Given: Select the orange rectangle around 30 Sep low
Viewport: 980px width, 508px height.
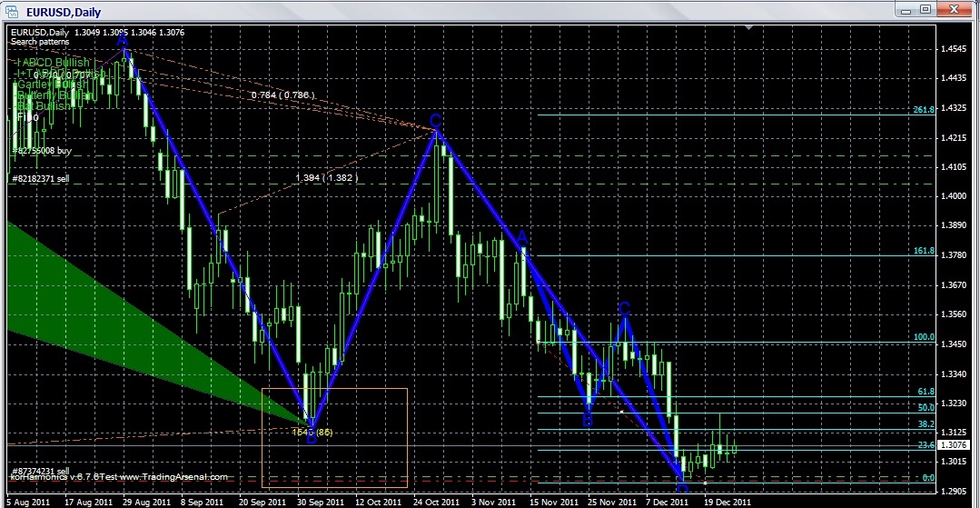Looking at the screenshot, I should (x=334, y=438).
